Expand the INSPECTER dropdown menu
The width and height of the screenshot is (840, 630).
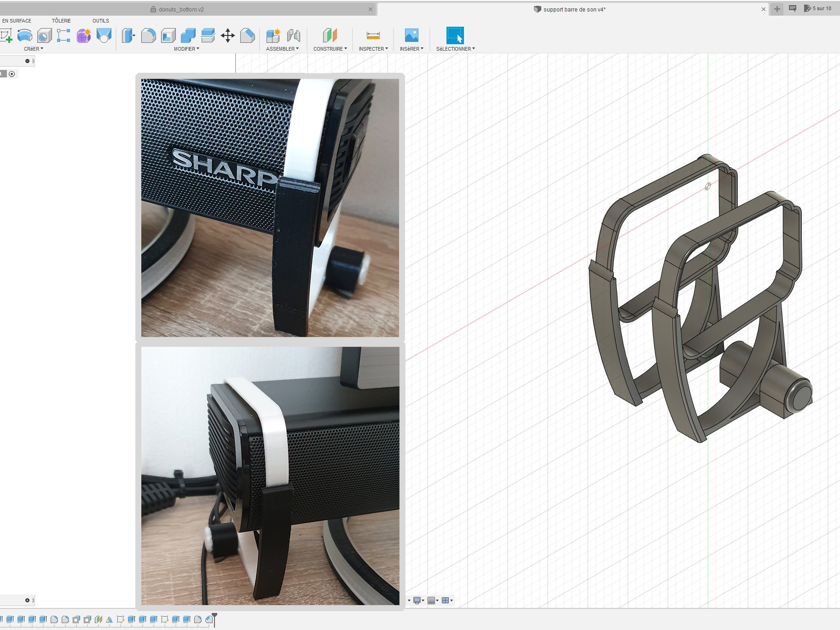(x=373, y=49)
